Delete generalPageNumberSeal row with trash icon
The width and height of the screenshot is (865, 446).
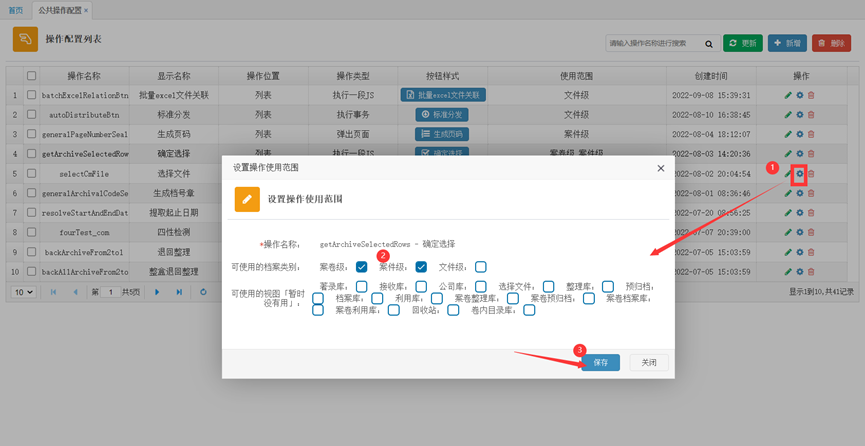811,134
